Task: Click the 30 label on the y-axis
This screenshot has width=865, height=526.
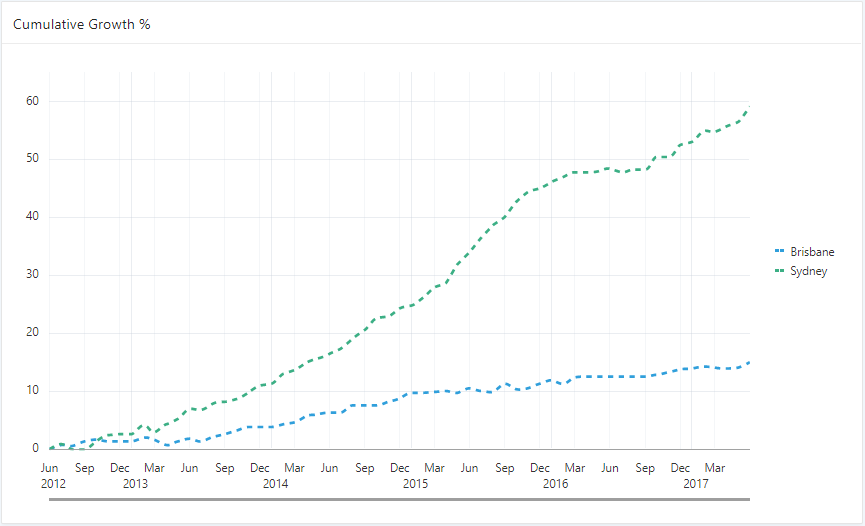Action: click(33, 275)
